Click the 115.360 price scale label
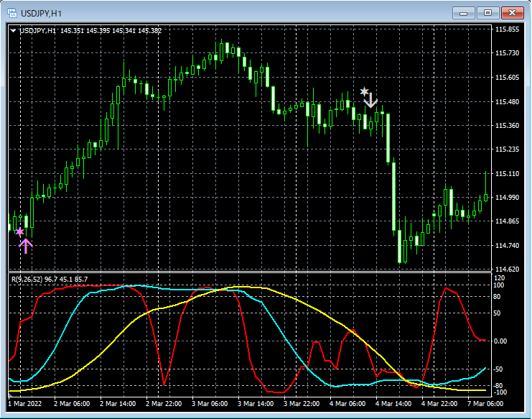The width and height of the screenshot is (532, 419). pyautogui.click(x=508, y=125)
